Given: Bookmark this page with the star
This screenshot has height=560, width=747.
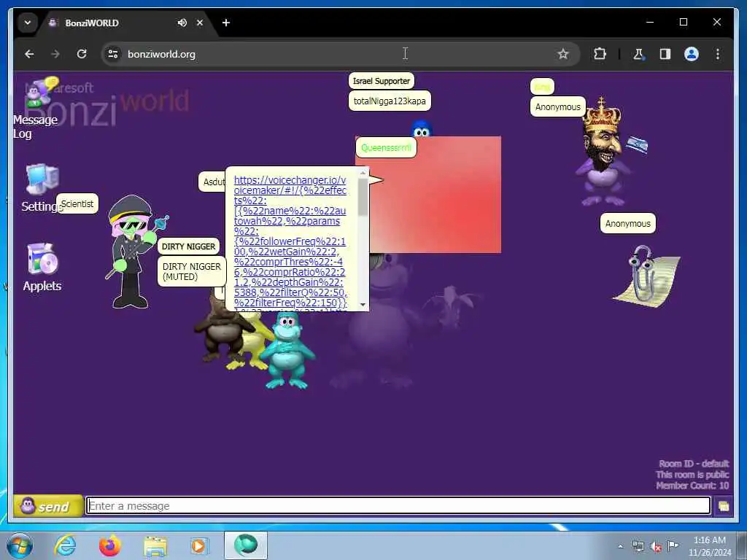Looking at the screenshot, I should [563, 54].
